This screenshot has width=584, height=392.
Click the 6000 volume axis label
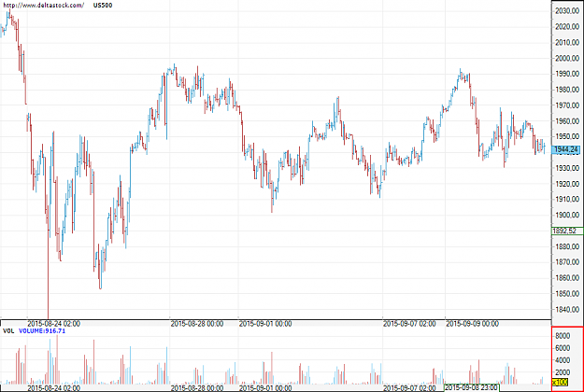(x=563, y=348)
